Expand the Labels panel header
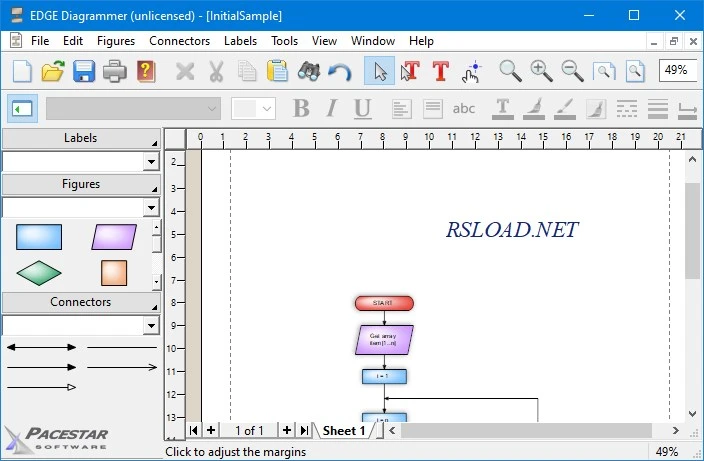 point(81,138)
